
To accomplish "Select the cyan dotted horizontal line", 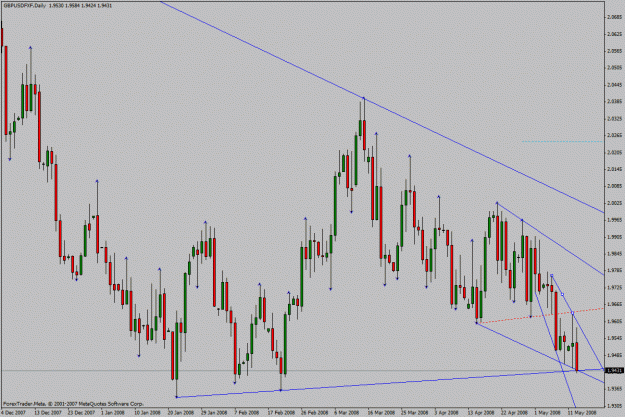I will pyautogui.click(x=562, y=142).
